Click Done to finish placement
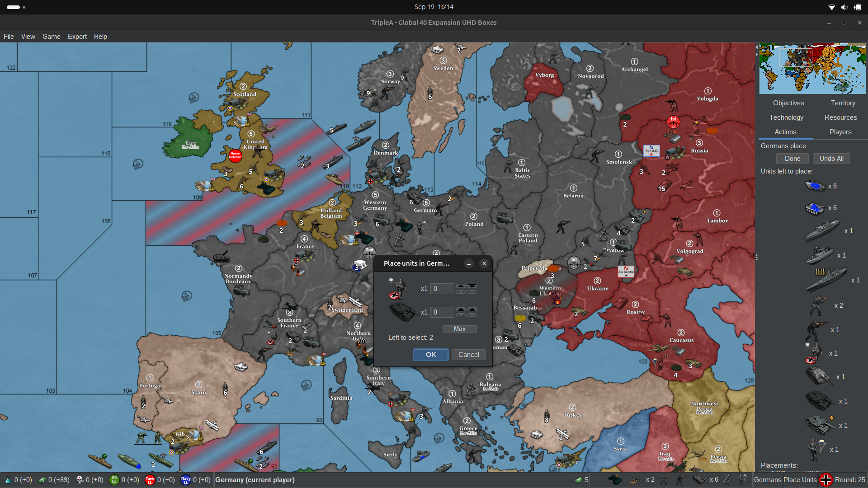868x488 pixels. 793,159
